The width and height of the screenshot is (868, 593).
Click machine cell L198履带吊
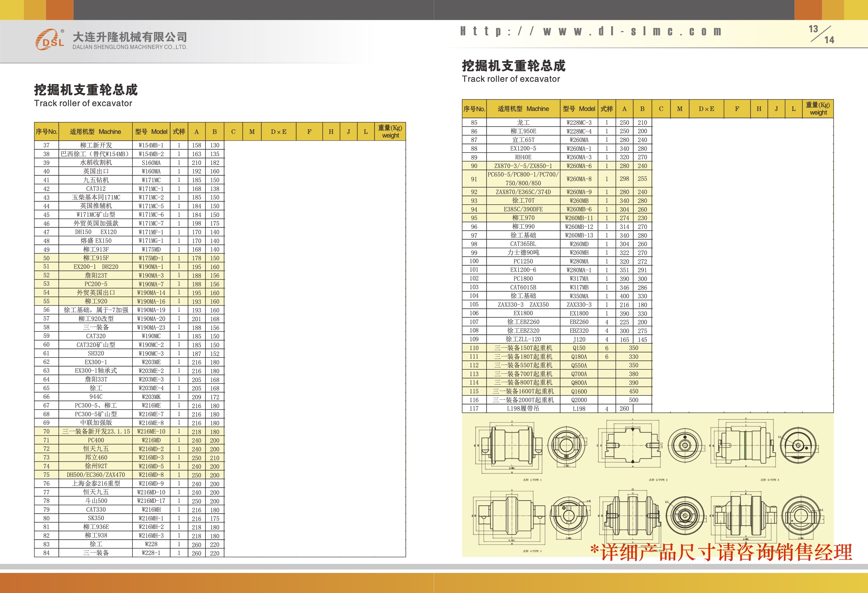523,408
